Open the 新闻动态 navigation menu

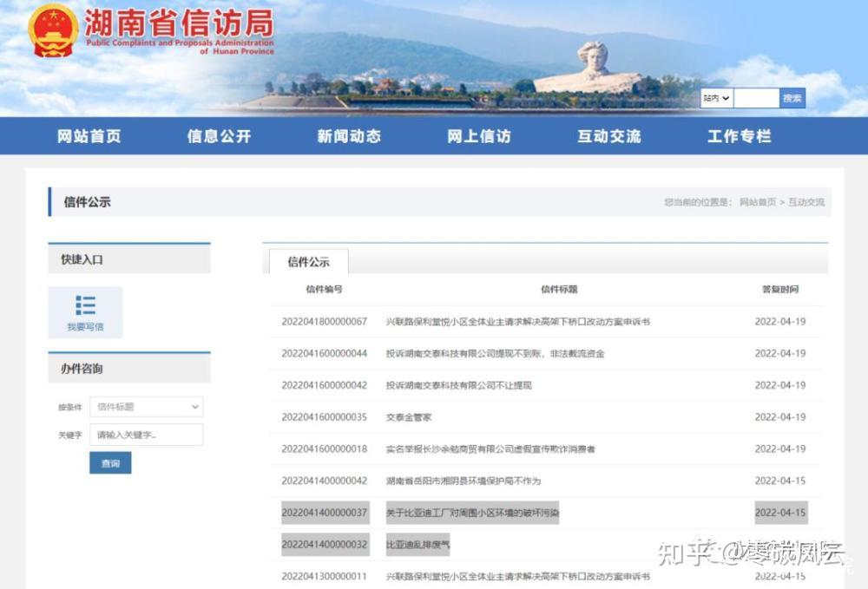tap(347, 136)
